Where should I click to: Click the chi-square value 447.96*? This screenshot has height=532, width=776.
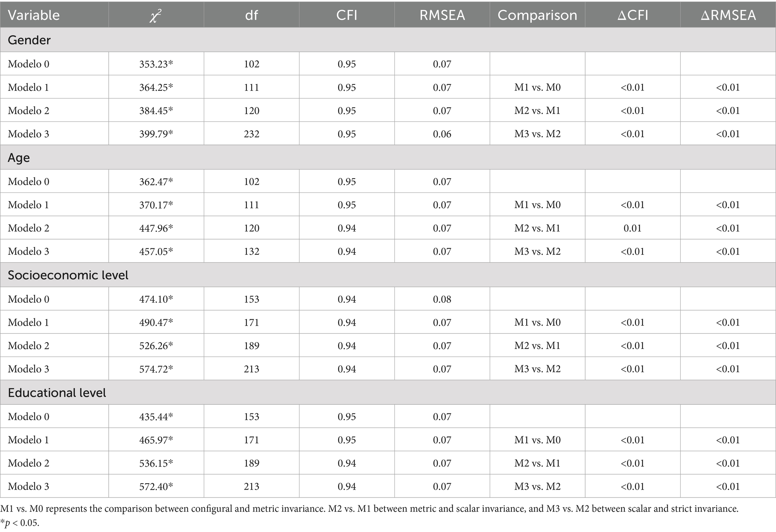point(156,228)
